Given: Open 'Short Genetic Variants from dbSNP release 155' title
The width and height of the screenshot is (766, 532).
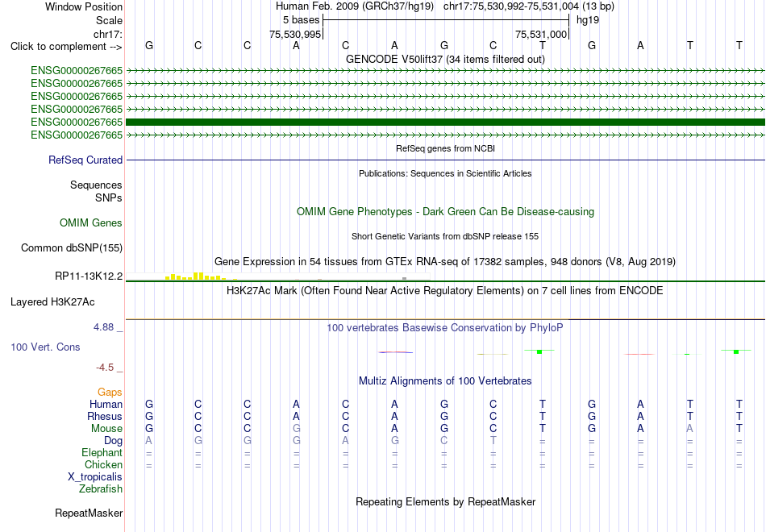Looking at the screenshot, I should click(445, 236).
